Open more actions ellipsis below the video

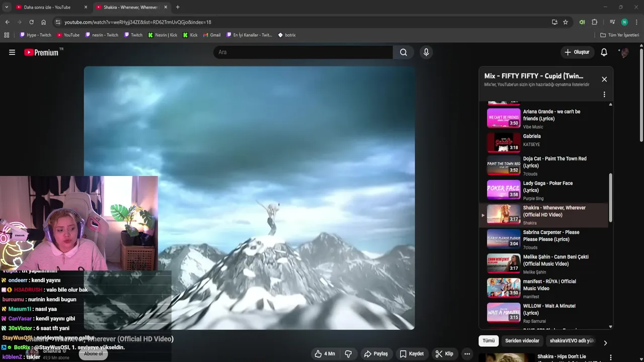(467, 354)
